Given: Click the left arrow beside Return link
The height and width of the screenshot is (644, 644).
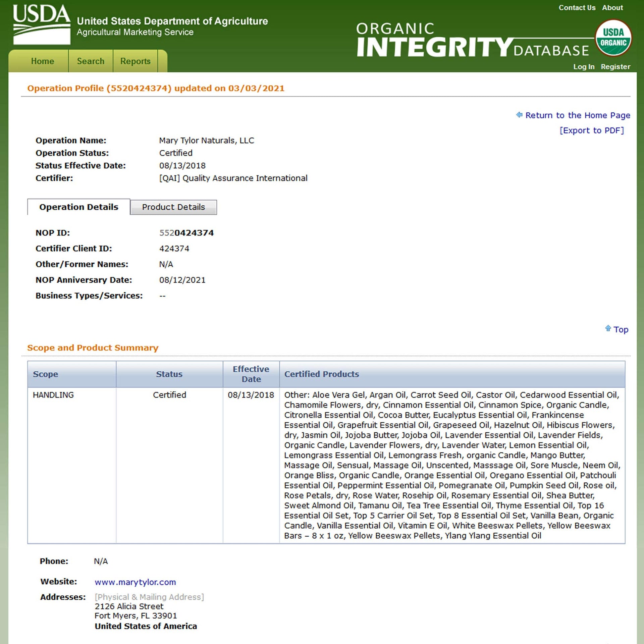Looking at the screenshot, I should point(519,115).
